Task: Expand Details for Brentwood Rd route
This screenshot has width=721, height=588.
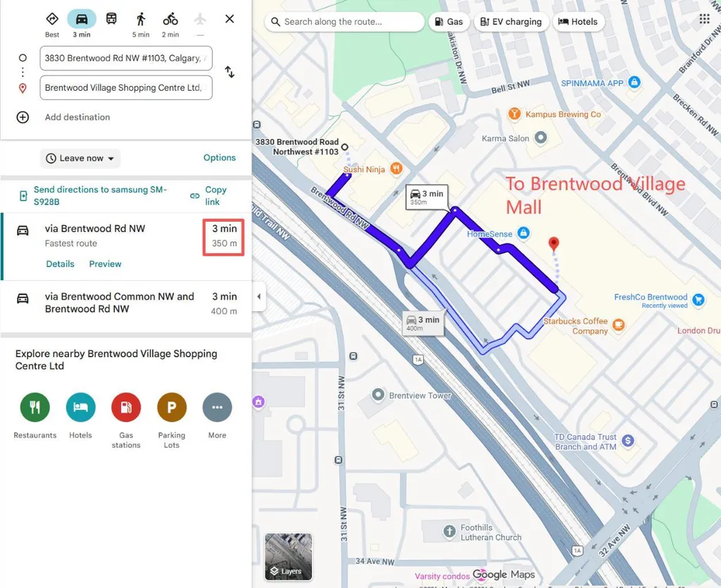Action: click(61, 264)
